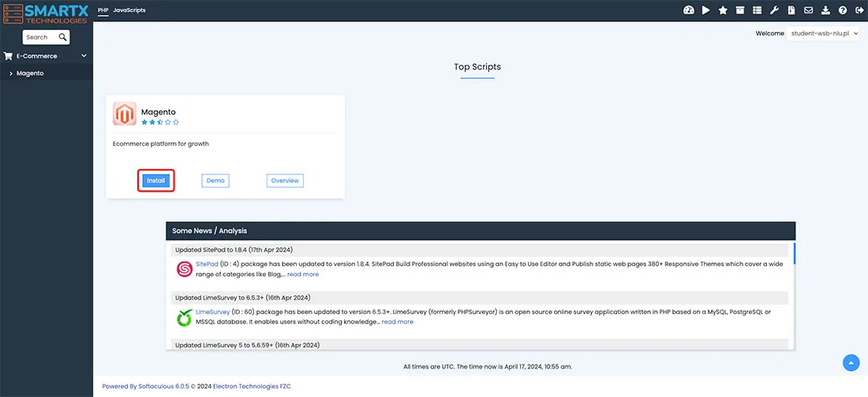Open help via the question mark icon
868x397 pixels.
tap(843, 10)
